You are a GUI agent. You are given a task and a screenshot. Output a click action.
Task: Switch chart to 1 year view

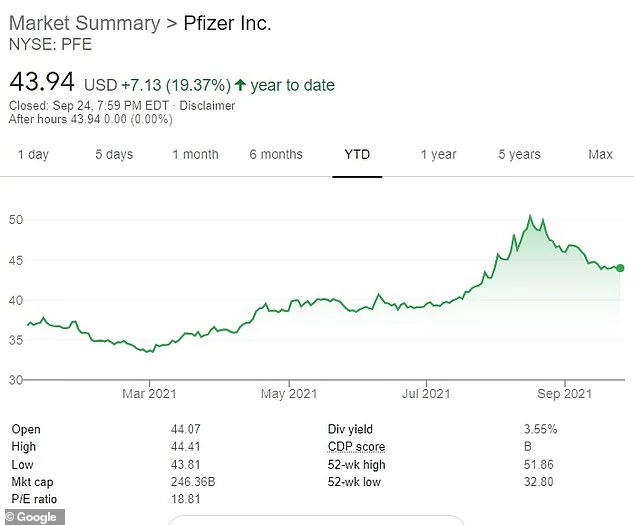(x=438, y=154)
